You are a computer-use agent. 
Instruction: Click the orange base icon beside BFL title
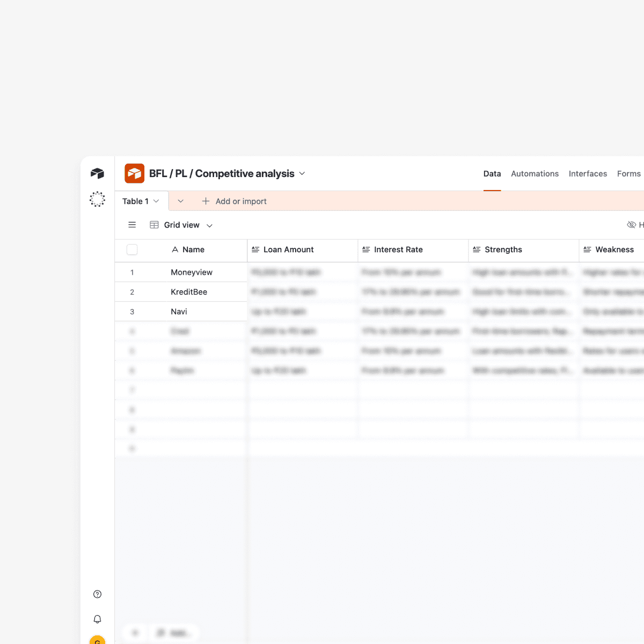(134, 173)
